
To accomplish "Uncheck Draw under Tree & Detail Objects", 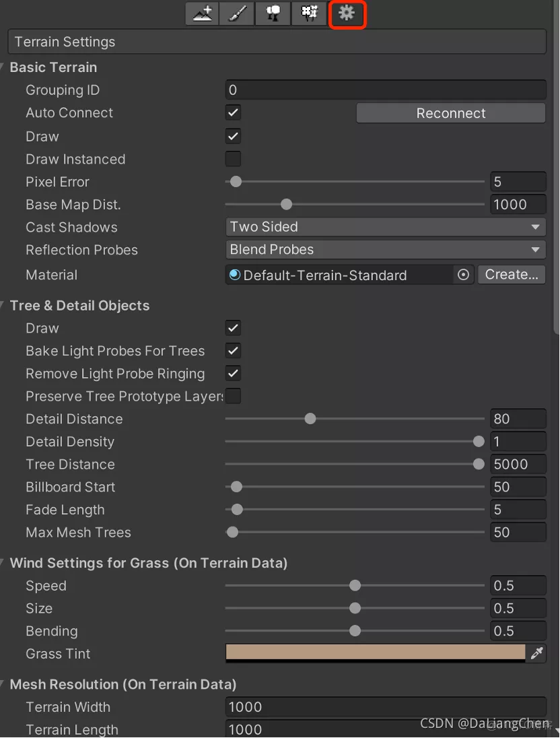I will click(233, 328).
